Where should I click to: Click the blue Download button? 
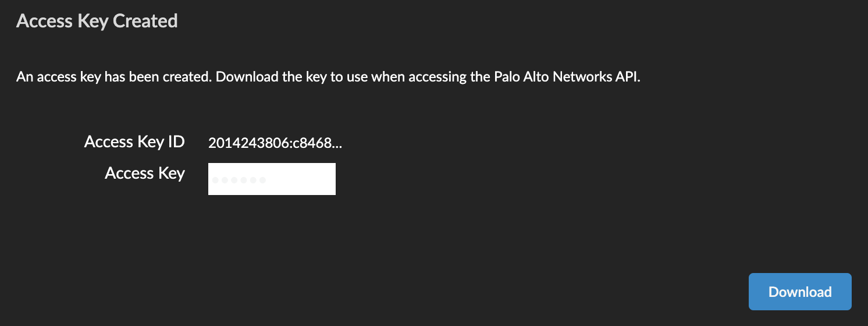[800, 292]
